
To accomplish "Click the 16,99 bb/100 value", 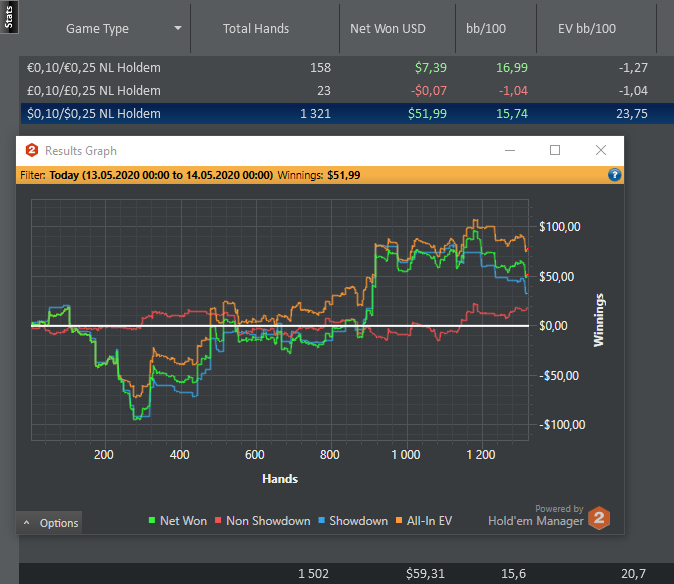I will tap(512, 68).
